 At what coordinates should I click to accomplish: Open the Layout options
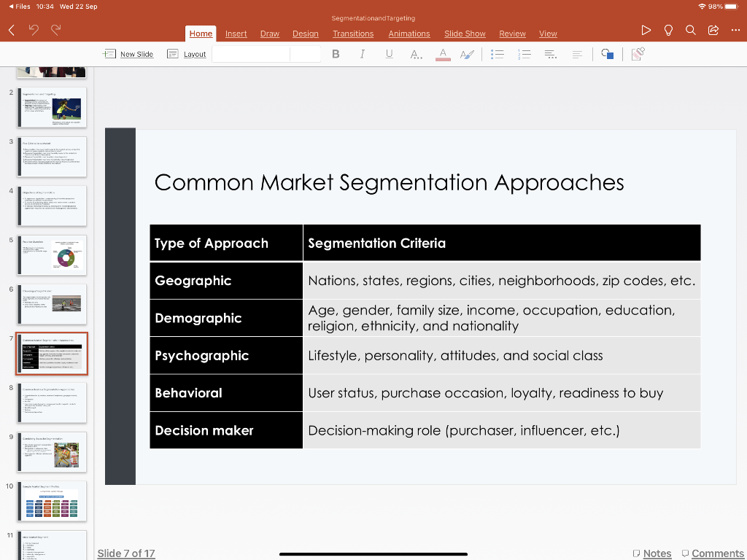point(186,54)
